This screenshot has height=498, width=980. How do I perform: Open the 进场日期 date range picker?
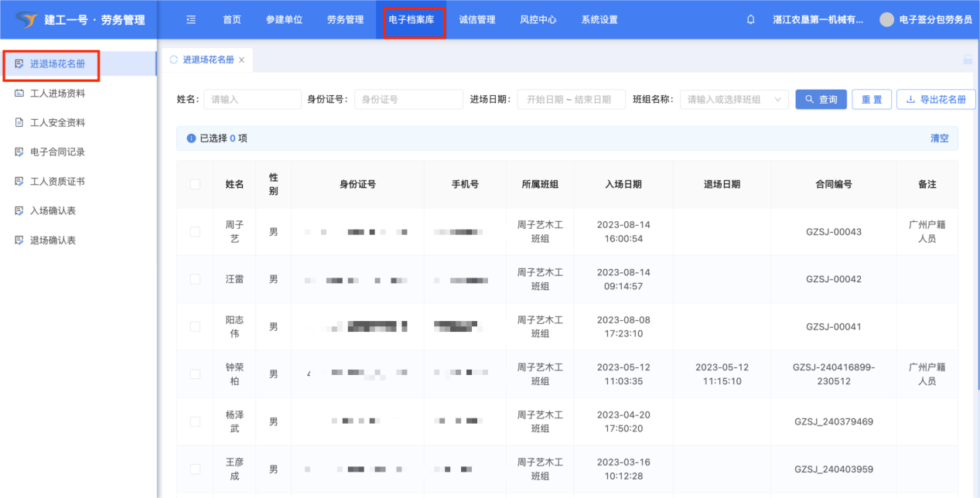click(x=570, y=100)
